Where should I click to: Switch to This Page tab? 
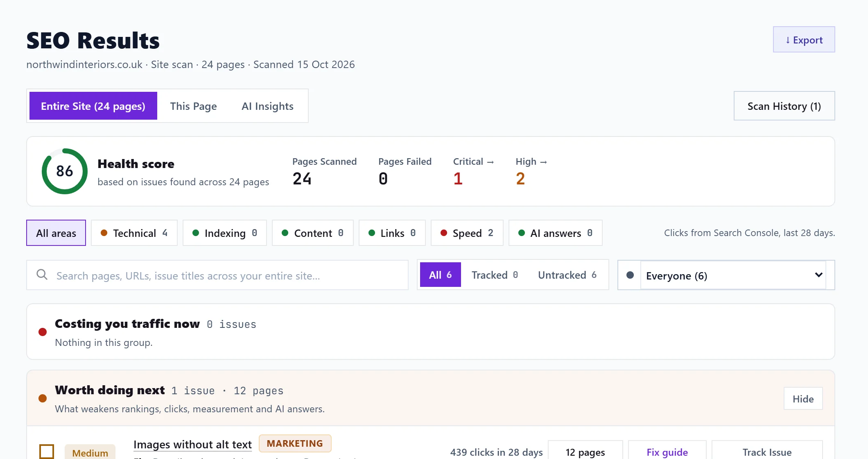(193, 106)
